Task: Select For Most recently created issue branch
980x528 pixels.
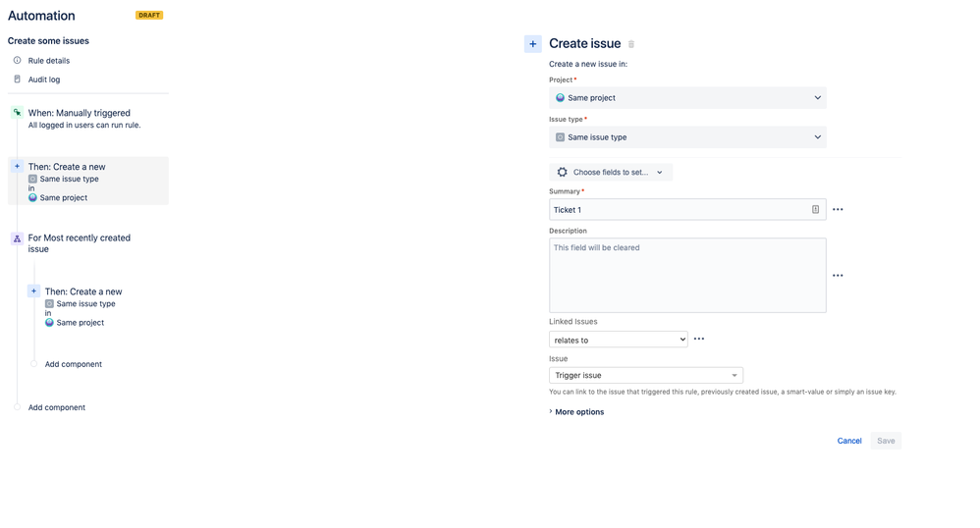Action: click(80, 243)
